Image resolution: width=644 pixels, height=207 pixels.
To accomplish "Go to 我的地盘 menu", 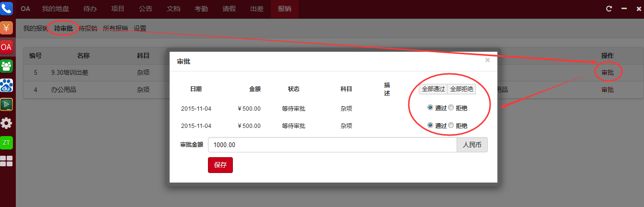I will 56,9.
